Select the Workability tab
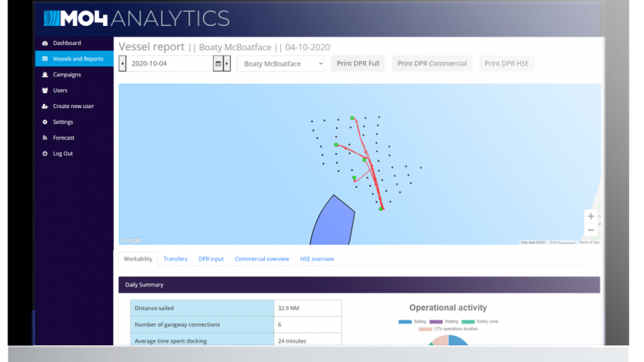 pyautogui.click(x=138, y=259)
